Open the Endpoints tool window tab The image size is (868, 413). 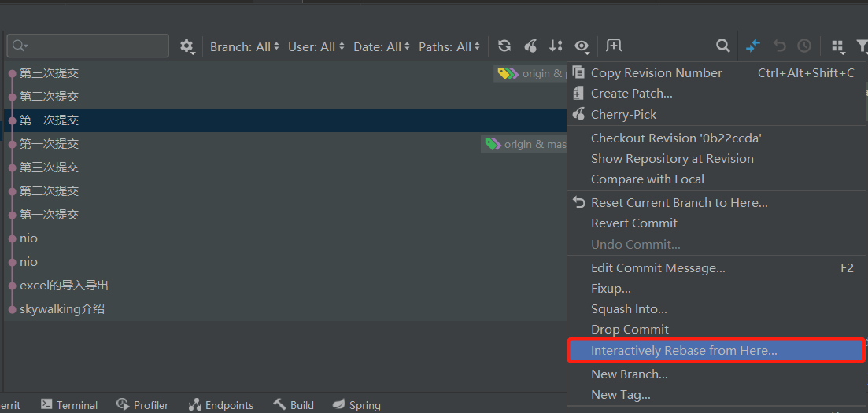pyautogui.click(x=221, y=405)
